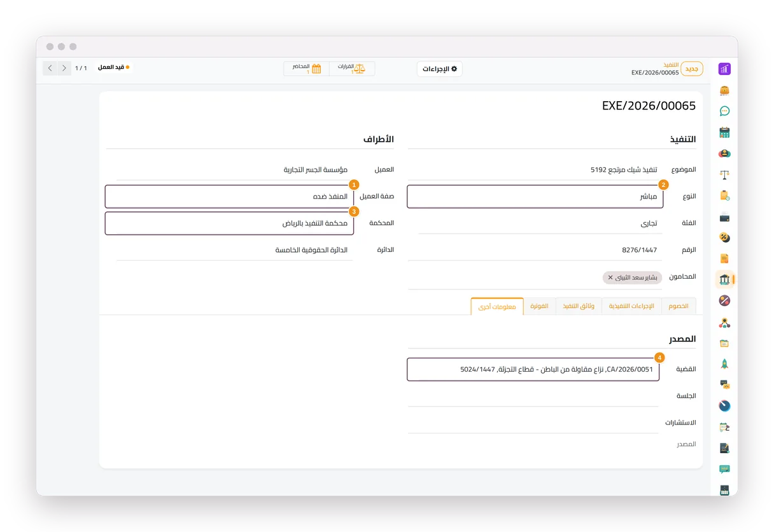The width and height of the screenshot is (774, 532).
Task: Open the money bag sidebar icon
Action: click(724, 90)
